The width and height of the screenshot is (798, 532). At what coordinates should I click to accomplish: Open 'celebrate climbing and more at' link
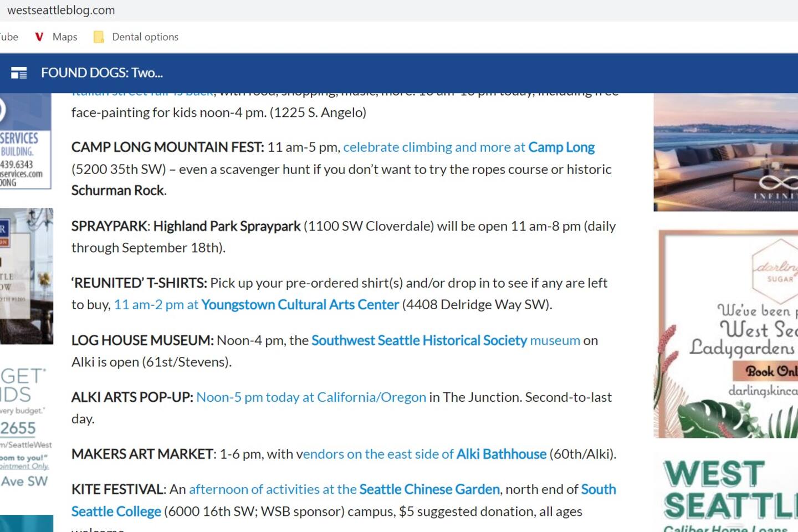434,147
